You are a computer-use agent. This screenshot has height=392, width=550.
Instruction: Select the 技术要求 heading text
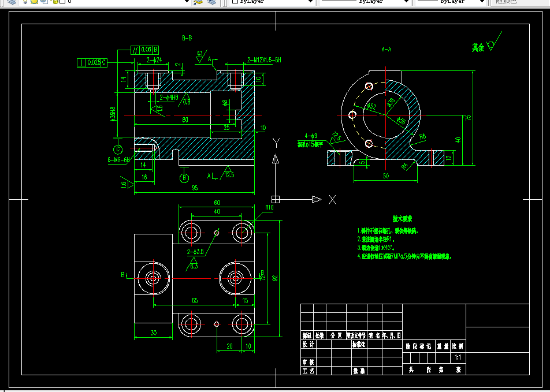pos(402,219)
